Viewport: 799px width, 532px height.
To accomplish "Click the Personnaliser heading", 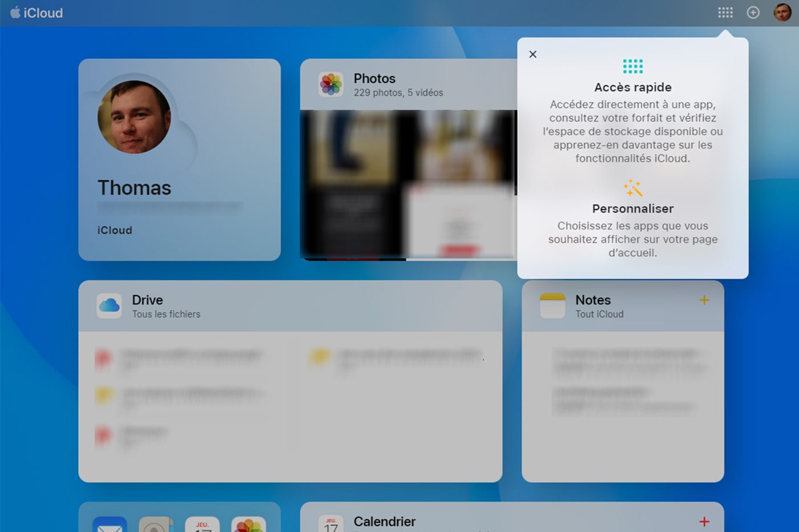I will tap(633, 208).
